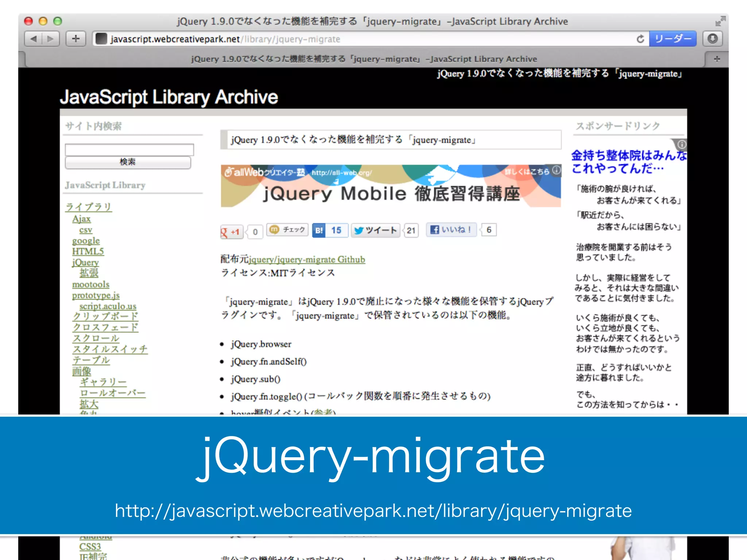Add bookmark with the plus toolbar button
Screen dimensions: 747x560
tap(76, 39)
